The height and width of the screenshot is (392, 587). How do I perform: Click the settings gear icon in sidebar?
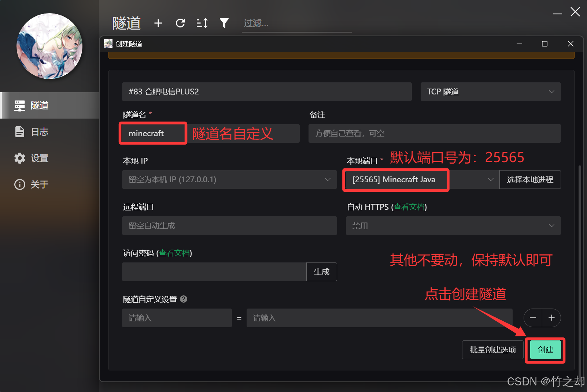(20, 158)
